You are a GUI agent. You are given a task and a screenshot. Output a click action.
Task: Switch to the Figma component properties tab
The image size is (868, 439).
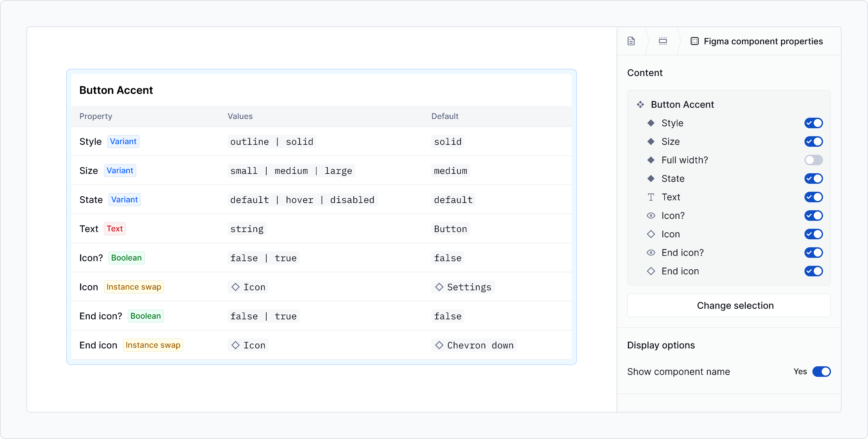tap(757, 41)
